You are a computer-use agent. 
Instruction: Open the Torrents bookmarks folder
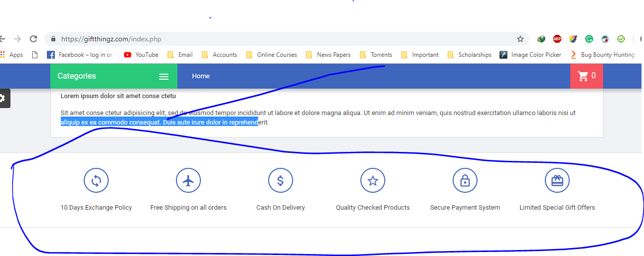pos(376,55)
